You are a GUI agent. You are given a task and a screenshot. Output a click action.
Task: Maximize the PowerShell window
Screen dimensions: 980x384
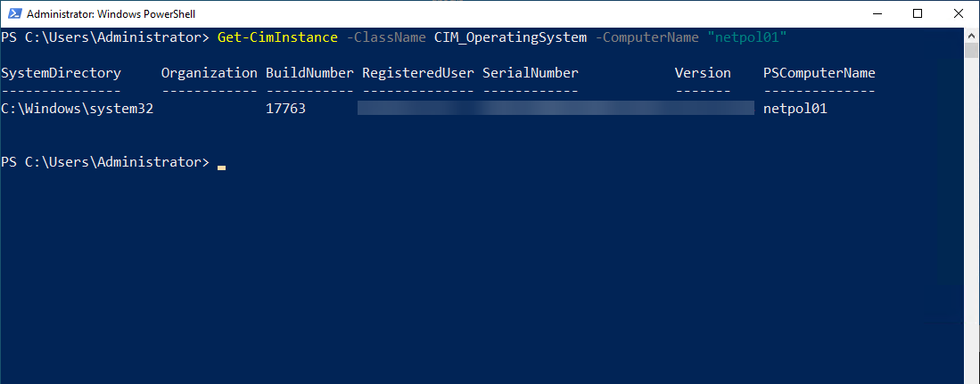pyautogui.click(x=917, y=13)
